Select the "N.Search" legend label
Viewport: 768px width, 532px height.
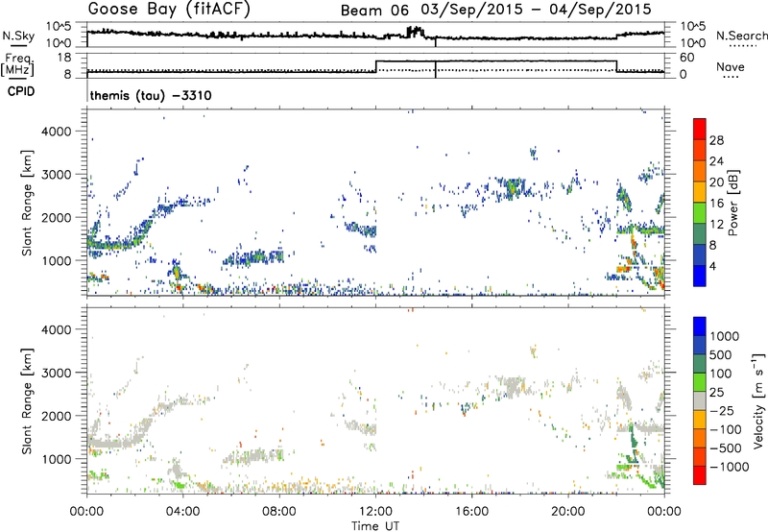(742, 36)
